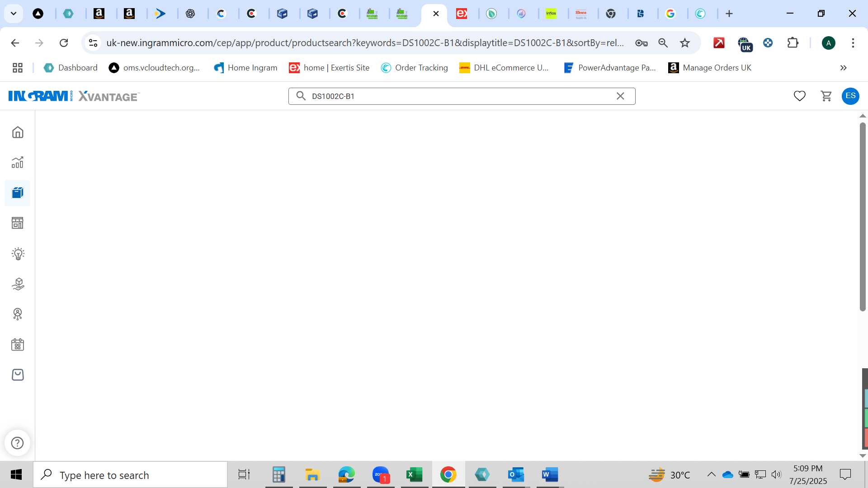868x488 pixels.
Task: Open the red arrow extension icon
Action: tap(719, 43)
